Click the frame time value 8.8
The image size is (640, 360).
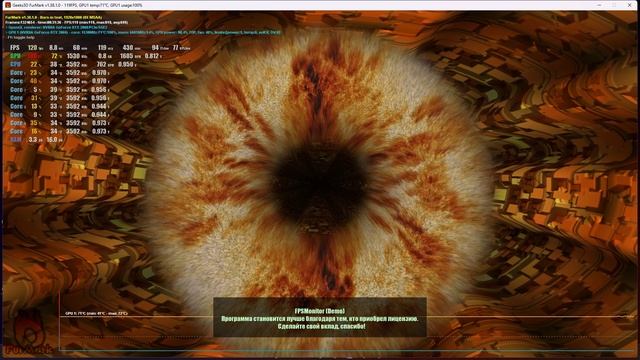tap(53, 48)
